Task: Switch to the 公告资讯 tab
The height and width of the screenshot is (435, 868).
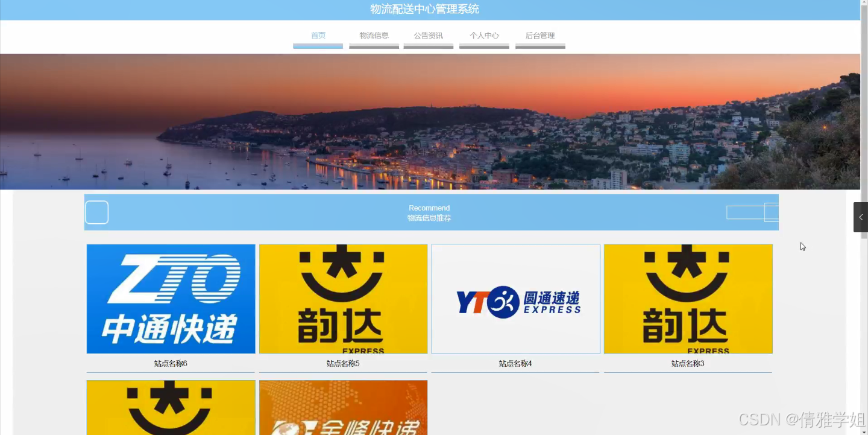Action: 428,36
